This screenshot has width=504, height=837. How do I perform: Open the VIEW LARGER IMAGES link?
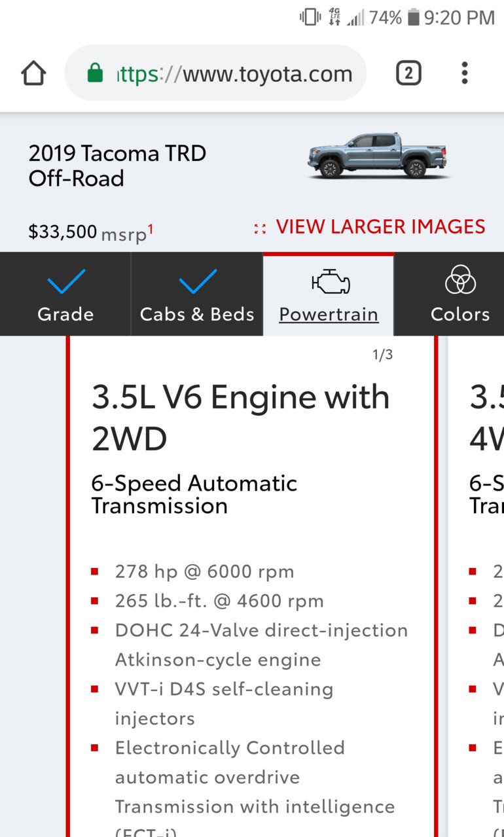click(380, 227)
